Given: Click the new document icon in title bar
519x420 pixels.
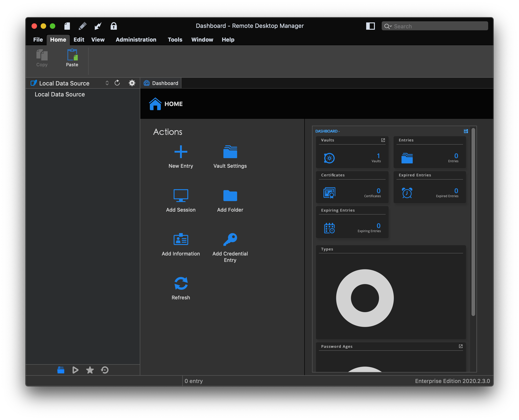Looking at the screenshot, I should 67,26.
